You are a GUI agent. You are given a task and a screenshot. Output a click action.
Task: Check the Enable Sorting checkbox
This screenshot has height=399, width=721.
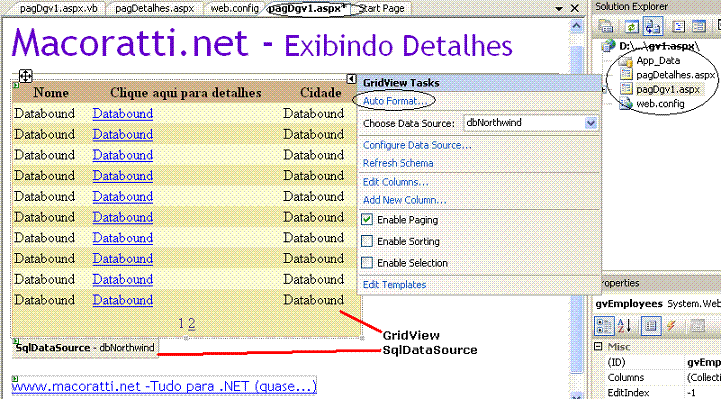coord(367,241)
